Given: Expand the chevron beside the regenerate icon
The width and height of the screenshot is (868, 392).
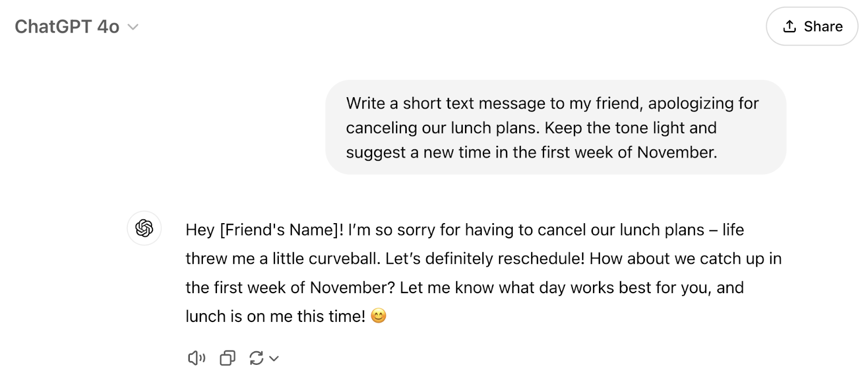Looking at the screenshot, I should [x=275, y=358].
